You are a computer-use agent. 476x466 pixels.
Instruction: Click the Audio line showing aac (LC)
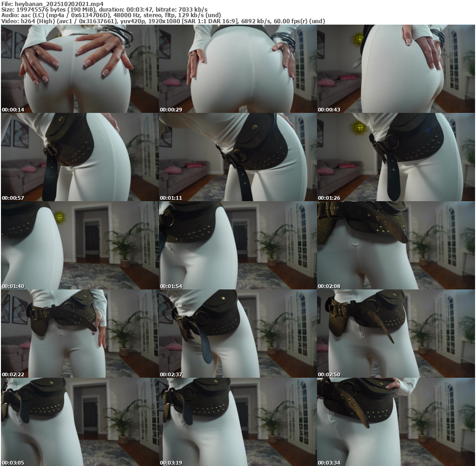coord(111,15)
